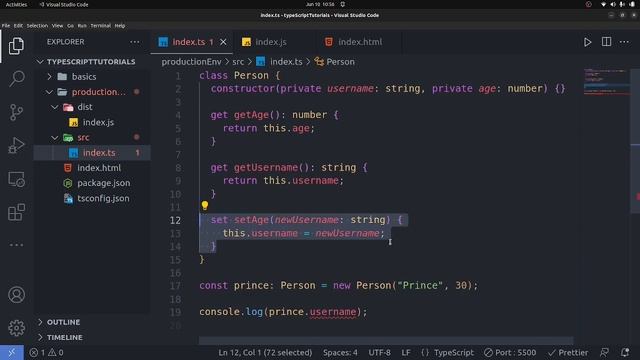Open the Accounts menu icon
Image resolution: width=640 pixels, height=360 pixels.
16,295
